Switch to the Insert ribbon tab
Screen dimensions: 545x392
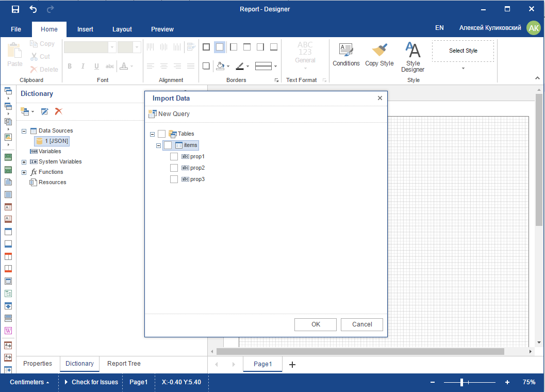pos(85,29)
